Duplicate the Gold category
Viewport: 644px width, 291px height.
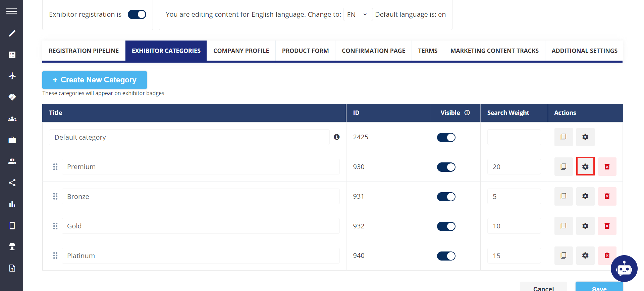(563, 226)
